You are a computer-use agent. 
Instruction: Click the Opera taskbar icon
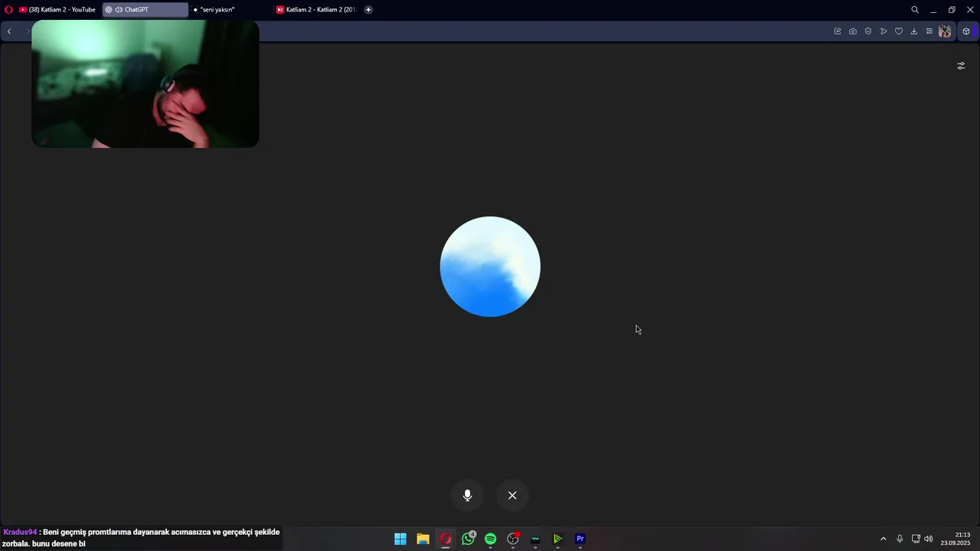446,539
